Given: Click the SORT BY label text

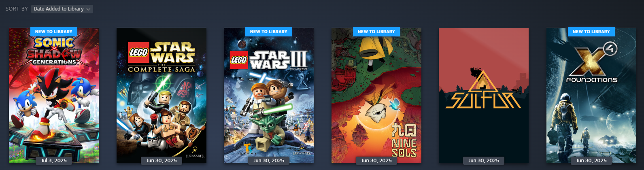Looking at the screenshot, I should (x=17, y=9).
